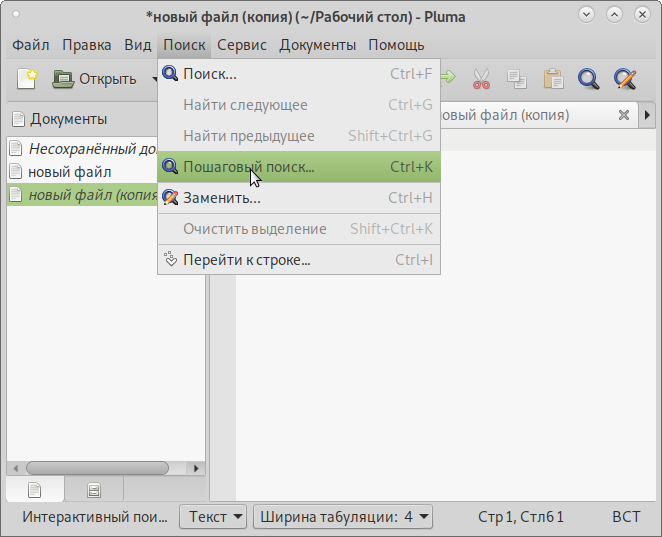The image size is (662, 537).
Task: Click the Find magnifier toolbar icon
Action: [x=589, y=79]
